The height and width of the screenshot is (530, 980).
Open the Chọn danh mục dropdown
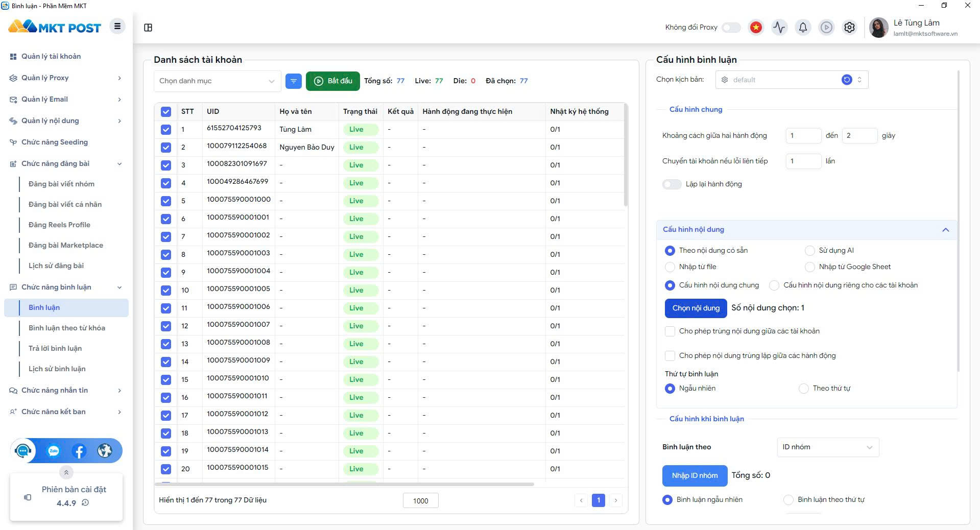(217, 81)
